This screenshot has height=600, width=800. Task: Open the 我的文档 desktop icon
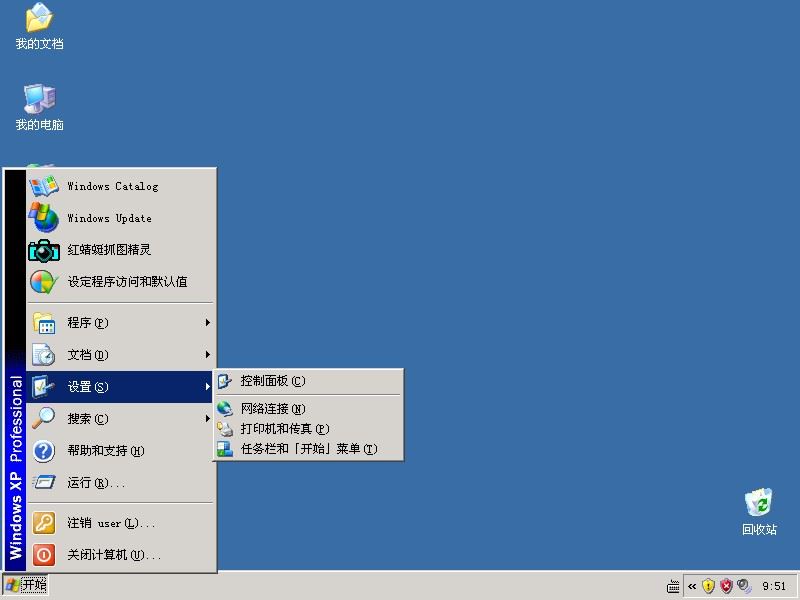(39, 26)
